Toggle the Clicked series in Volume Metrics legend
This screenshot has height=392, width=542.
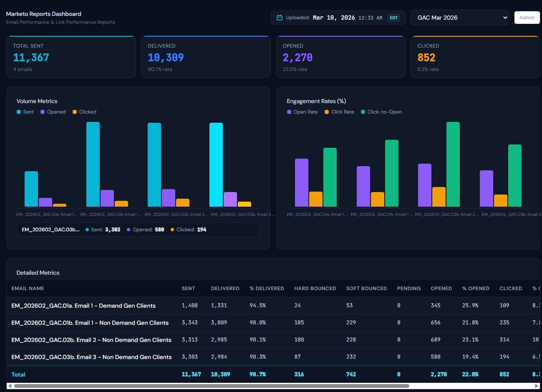click(84, 112)
